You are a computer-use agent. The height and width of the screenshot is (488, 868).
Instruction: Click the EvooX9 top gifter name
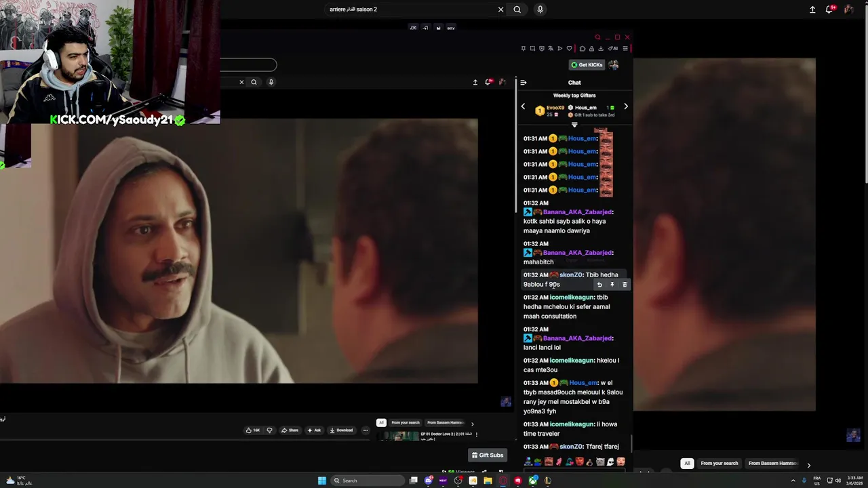click(555, 108)
